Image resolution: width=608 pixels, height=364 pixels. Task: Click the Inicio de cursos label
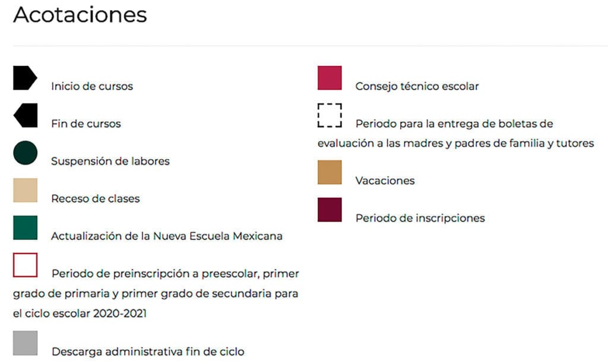tap(92, 86)
